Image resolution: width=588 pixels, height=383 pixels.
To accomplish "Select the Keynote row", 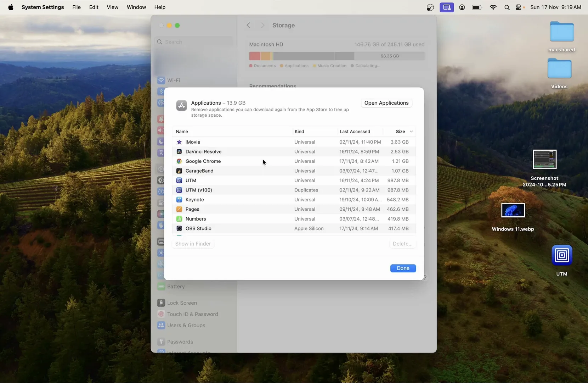I will tap(294, 199).
